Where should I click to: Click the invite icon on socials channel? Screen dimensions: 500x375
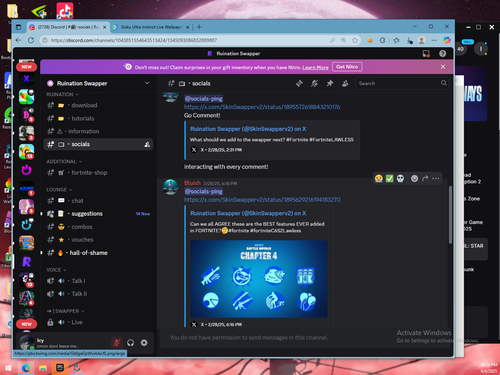coord(147,144)
